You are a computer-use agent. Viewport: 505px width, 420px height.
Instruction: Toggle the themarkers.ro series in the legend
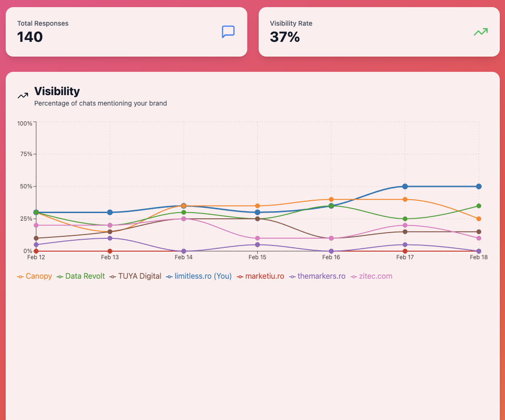pos(317,276)
